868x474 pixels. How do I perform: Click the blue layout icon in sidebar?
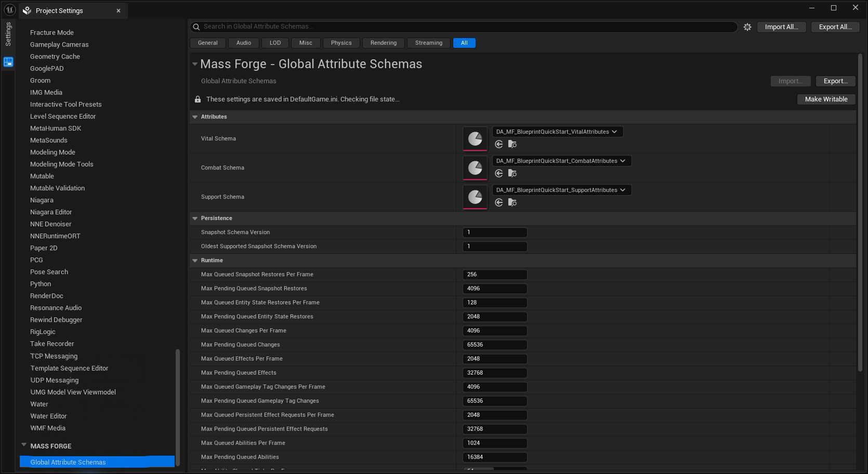coord(8,62)
